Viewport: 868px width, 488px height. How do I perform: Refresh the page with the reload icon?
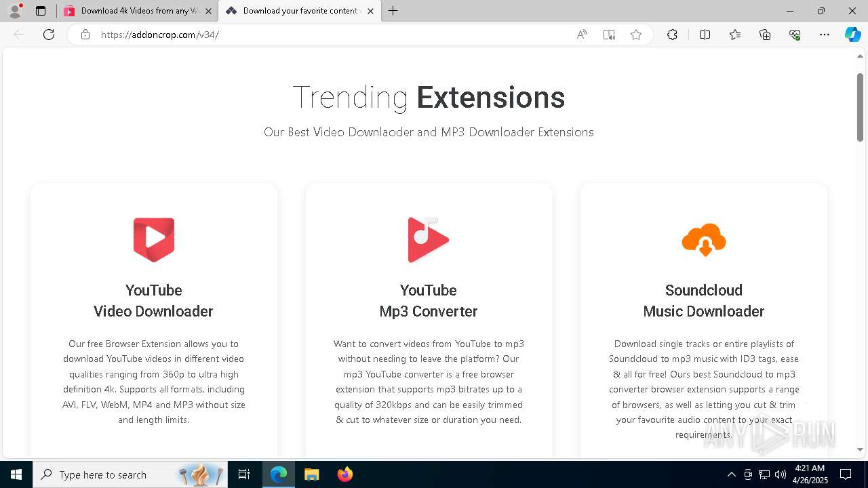coord(49,35)
